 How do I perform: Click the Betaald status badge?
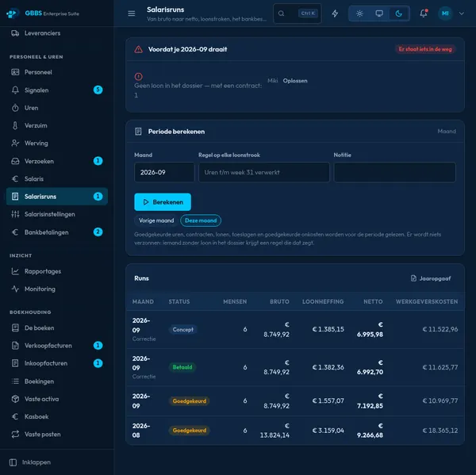[x=182, y=367]
